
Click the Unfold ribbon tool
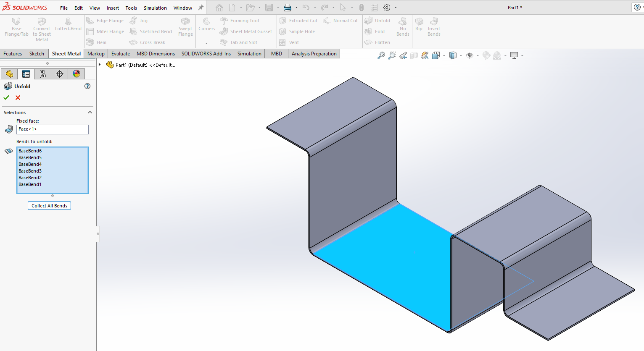[x=377, y=21]
